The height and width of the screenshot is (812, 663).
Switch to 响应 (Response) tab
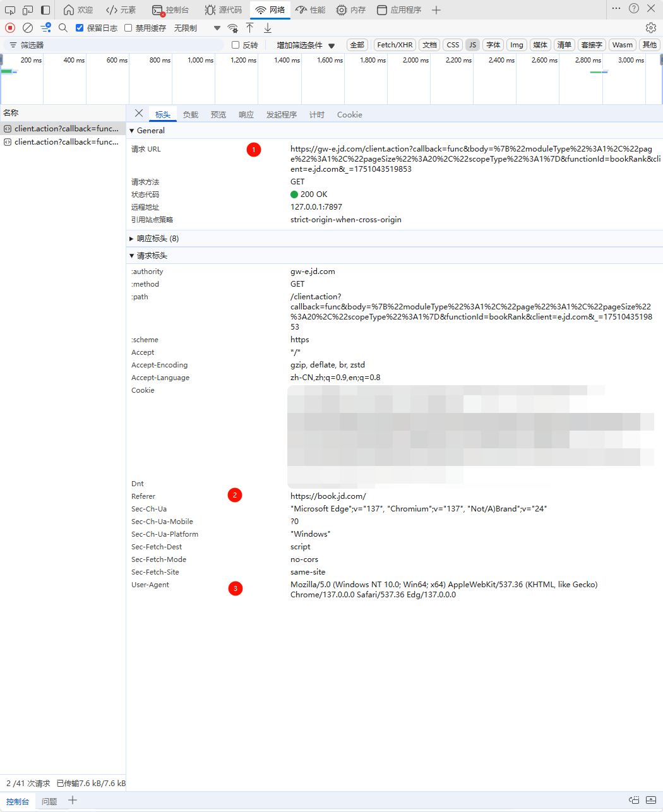tap(246, 114)
